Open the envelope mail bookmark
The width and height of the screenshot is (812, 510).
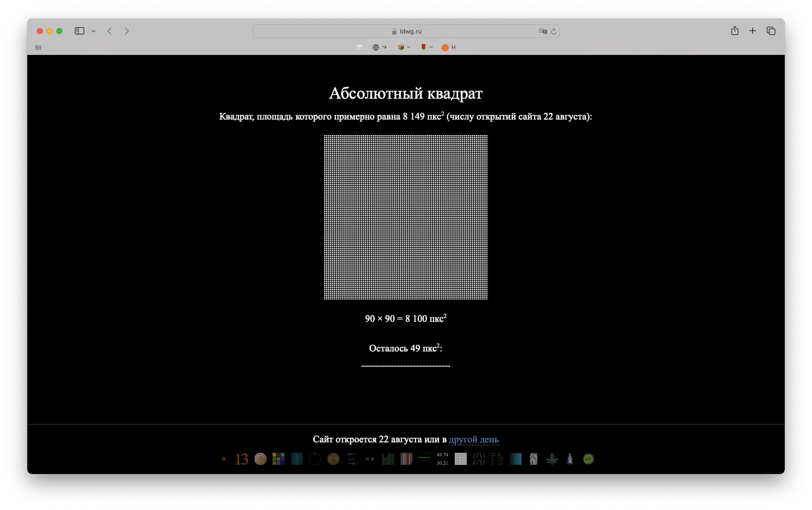point(360,47)
